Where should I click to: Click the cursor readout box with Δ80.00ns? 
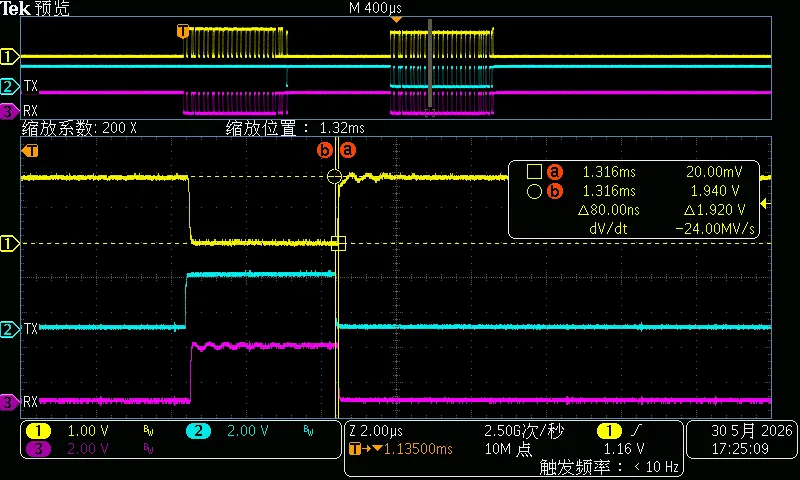(634, 199)
